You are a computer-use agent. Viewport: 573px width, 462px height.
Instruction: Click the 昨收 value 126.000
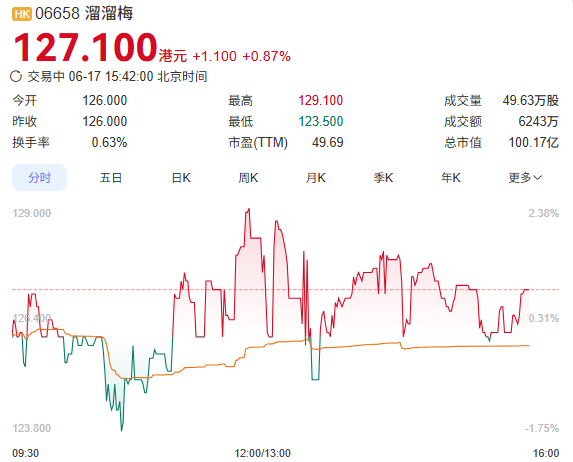pyautogui.click(x=105, y=121)
